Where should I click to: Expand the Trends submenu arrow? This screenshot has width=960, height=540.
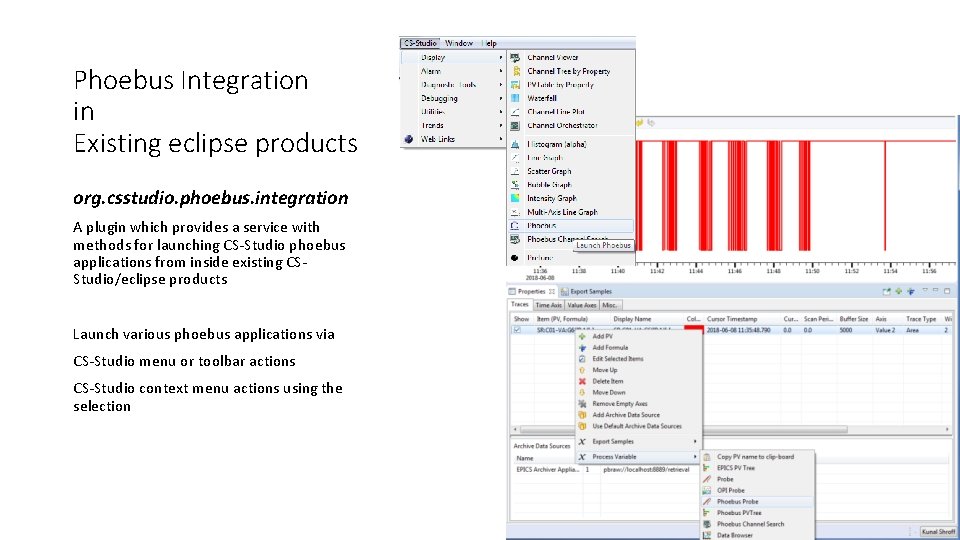pyautogui.click(x=501, y=126)
